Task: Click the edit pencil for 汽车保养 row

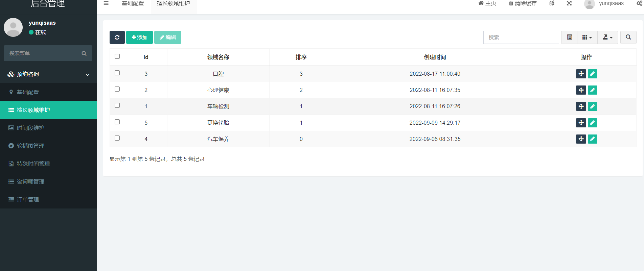Action: [592, 139]
